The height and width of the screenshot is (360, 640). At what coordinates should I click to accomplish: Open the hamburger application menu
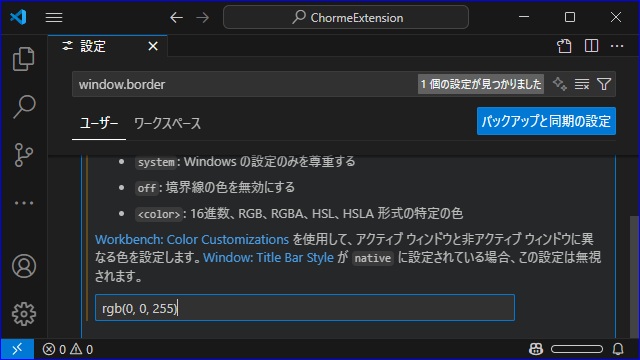[54, 18]
